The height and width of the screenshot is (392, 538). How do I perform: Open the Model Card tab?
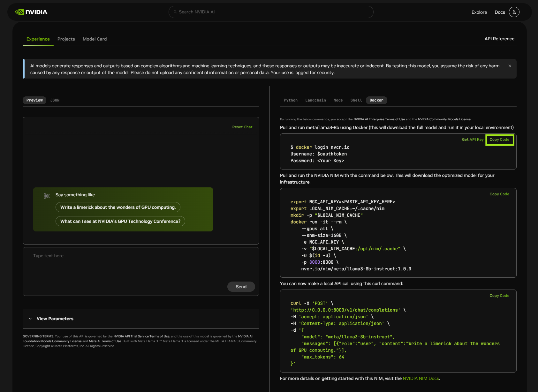click(x=95, y=39)
